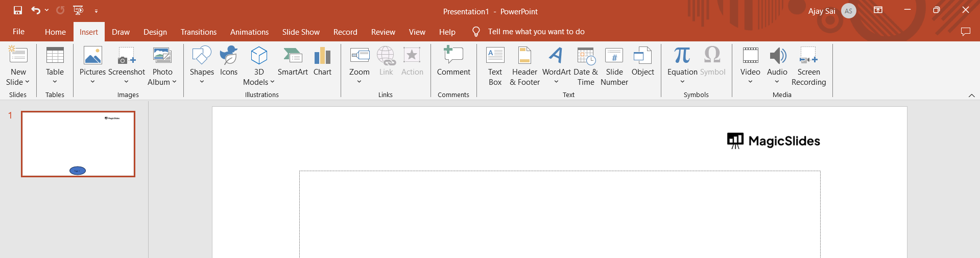The image size is (980, 258).
Task: Click the Pictures icon
Action: click(x=92, y=56)
